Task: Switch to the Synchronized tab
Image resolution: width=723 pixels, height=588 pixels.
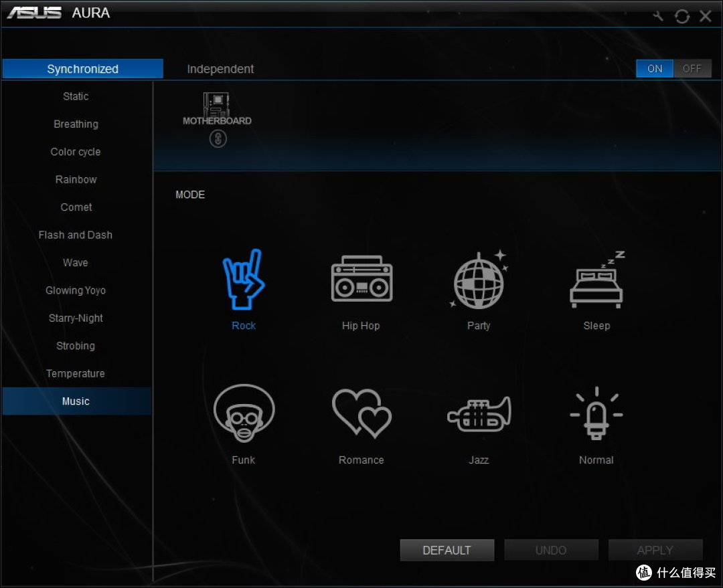Action: click(82, 69)
